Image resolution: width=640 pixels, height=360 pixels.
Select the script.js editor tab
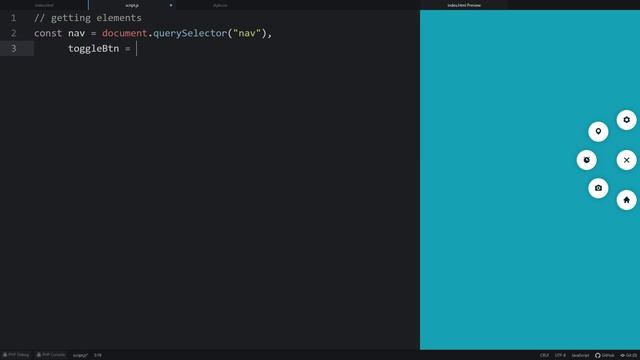pos(132,5)
